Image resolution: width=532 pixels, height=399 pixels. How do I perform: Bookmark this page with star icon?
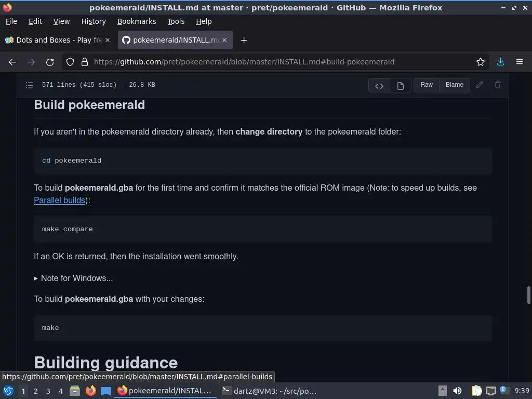[x=481, y=62]
